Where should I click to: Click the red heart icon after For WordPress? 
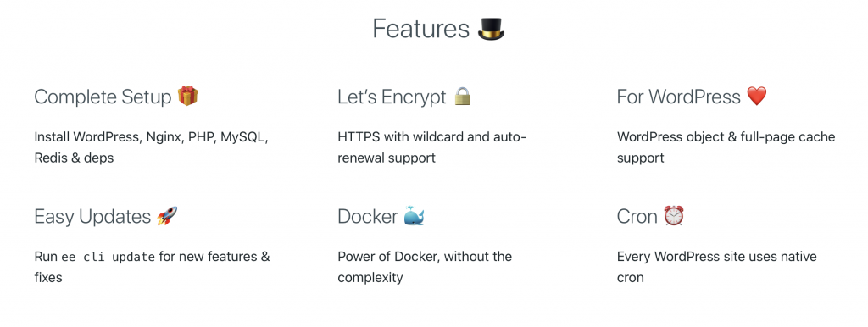[x=757, y=97]
